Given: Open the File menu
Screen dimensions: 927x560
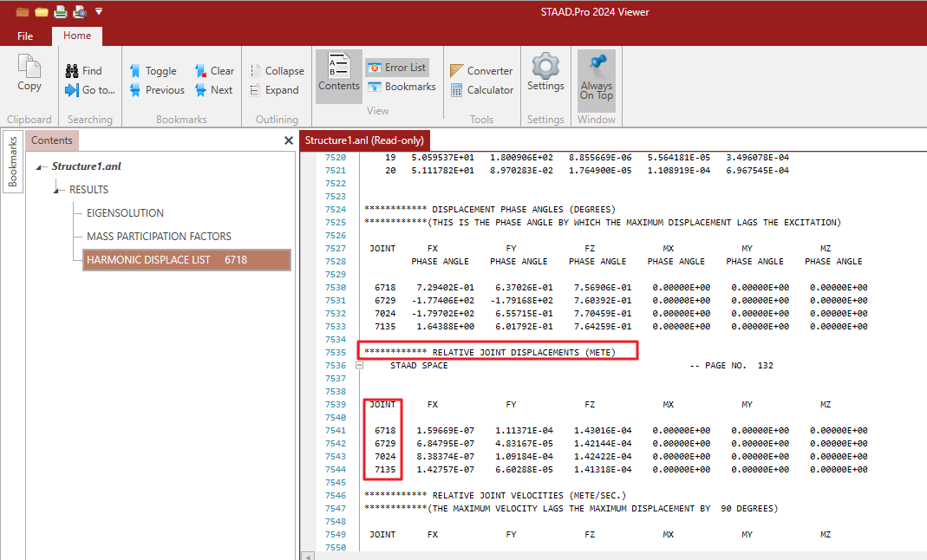Looking at the screenshot, I should tap(25, 36).
